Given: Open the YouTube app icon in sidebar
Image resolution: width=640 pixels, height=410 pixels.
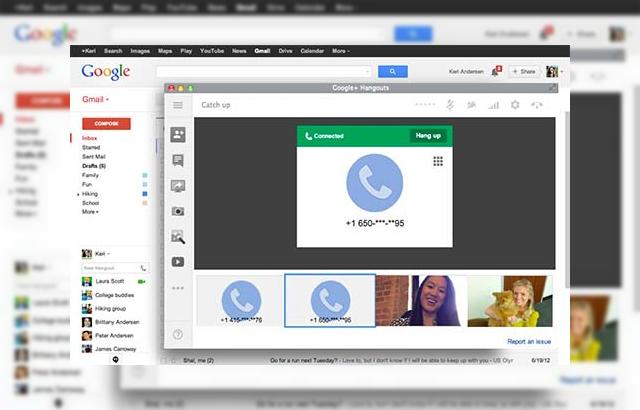Looking at the screenshot, I should point(178,262).
